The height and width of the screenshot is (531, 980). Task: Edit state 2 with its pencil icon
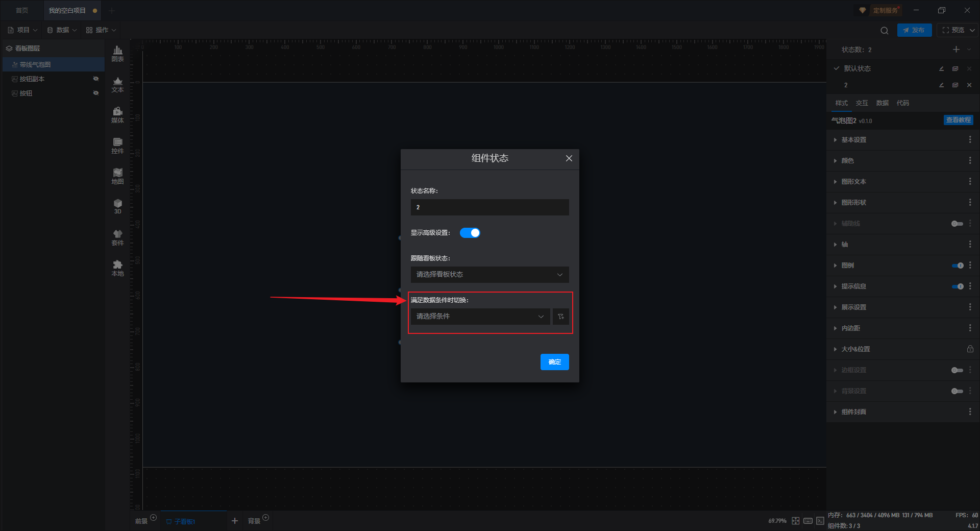941,85
